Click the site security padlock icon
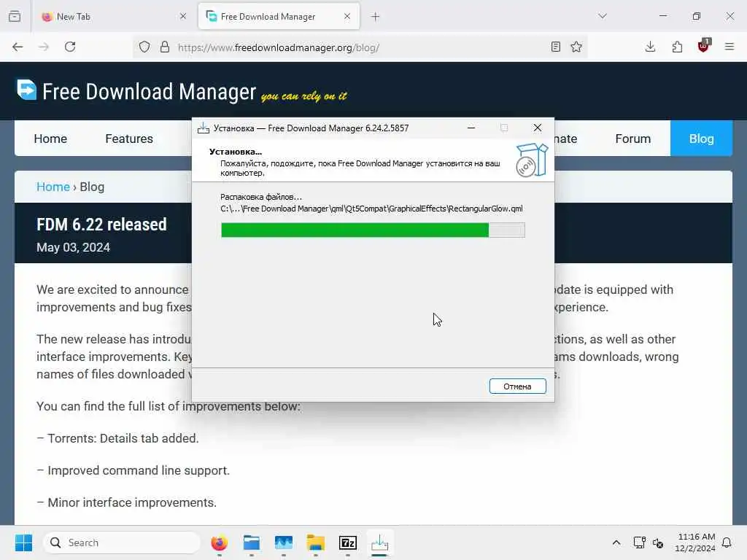The width and height of the screenshot is (747, 560). click(x=165, y=47)
